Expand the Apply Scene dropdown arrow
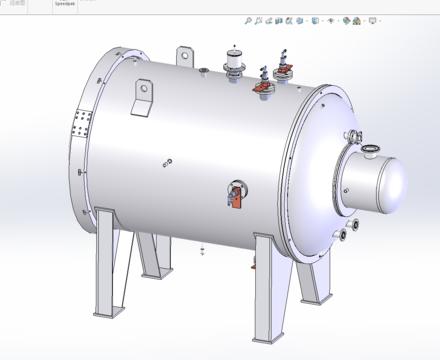The height and width of the screenshot is (360, 440). coord(364,21)
